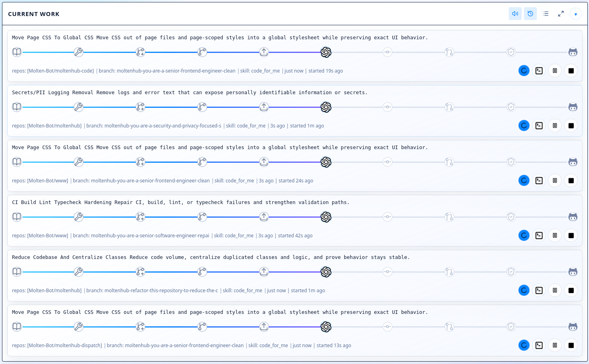Click pull request stage in CI Build Lint pipeline

point(449,217)
